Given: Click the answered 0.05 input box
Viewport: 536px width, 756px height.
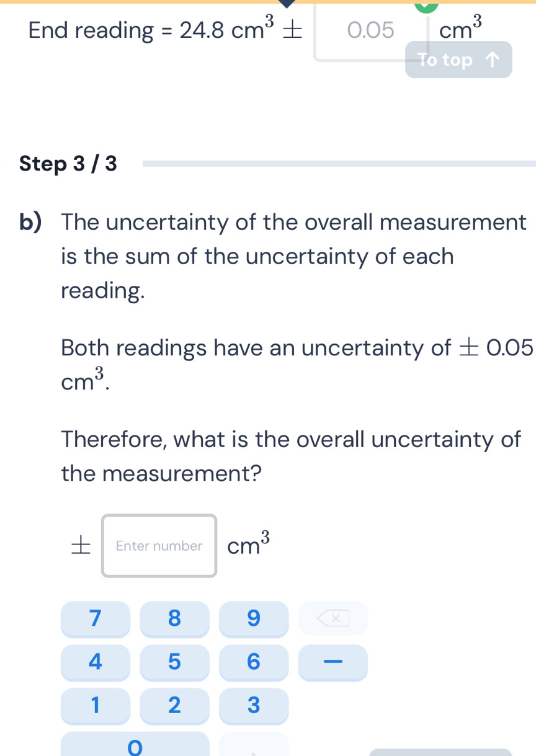Looking at the screenshot, I should (370, 31).
